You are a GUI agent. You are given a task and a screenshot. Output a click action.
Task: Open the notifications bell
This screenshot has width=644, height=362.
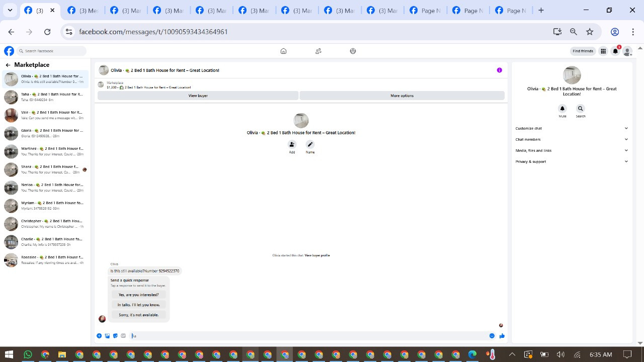(615, 51)
